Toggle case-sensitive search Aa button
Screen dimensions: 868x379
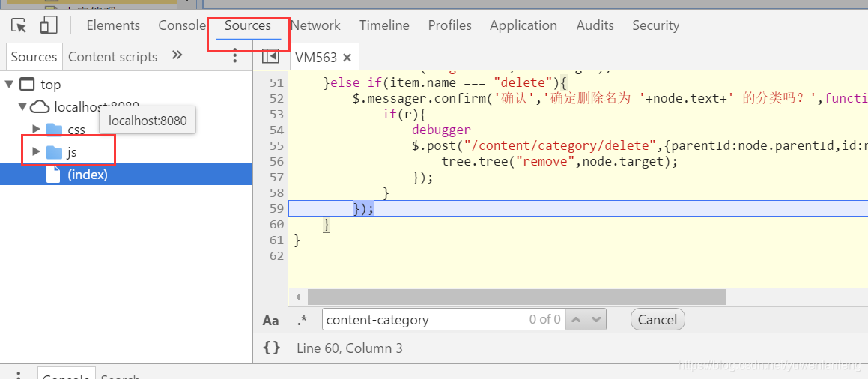(270, 320)
